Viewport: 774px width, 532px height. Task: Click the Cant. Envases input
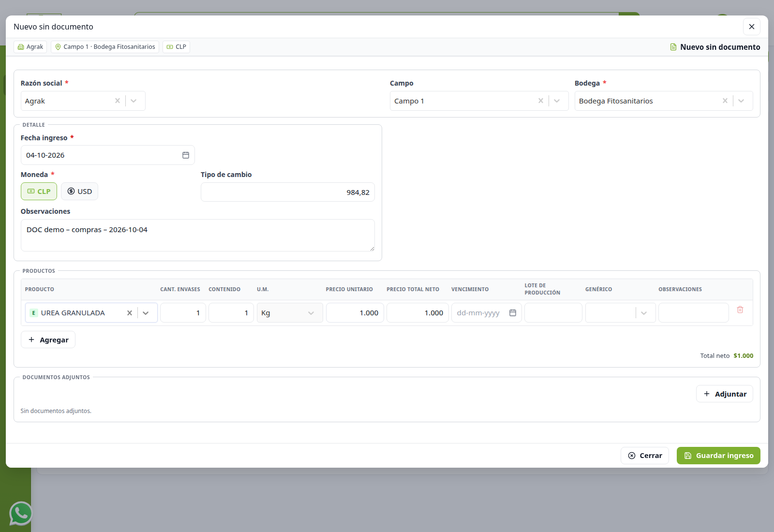[183, 313]
